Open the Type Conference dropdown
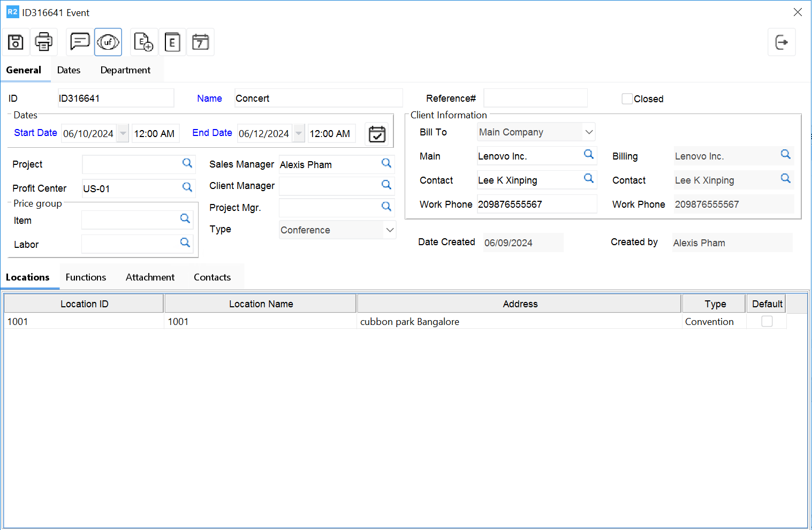 pos(390,230)
